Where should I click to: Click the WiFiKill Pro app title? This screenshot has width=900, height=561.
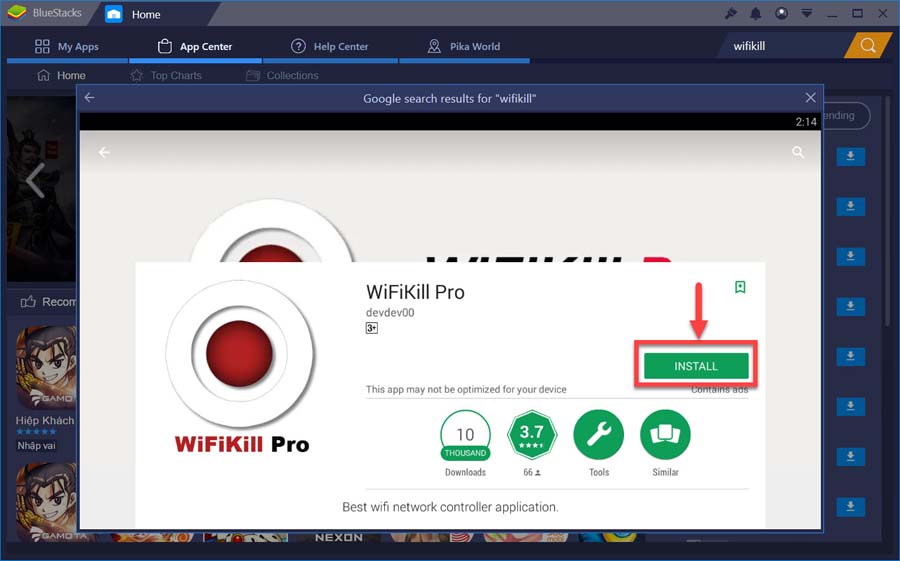[x=415, y=292]
